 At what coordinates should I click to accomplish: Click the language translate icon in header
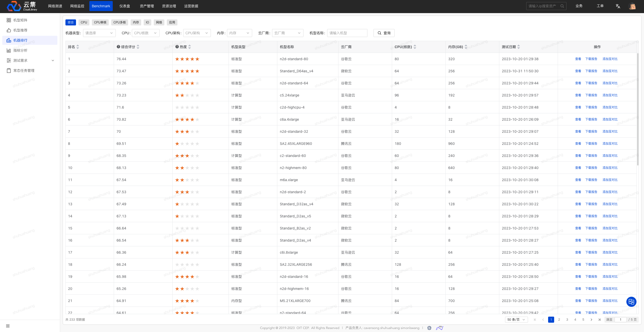point(618,6)
